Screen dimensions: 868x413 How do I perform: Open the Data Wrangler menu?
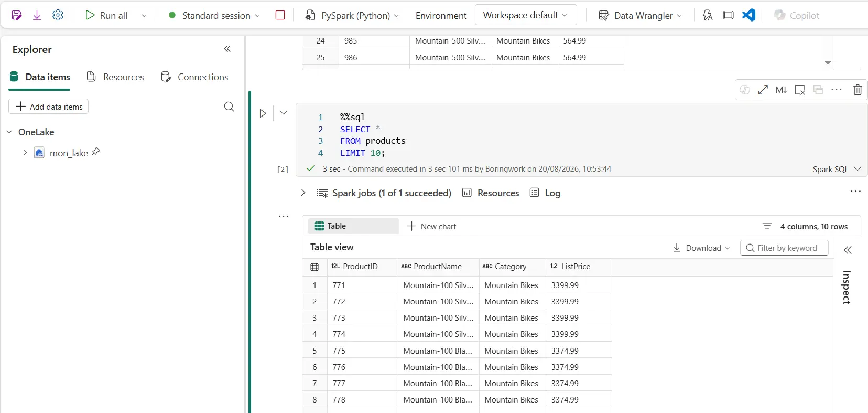pyautogui.click(x=641, y=15)
